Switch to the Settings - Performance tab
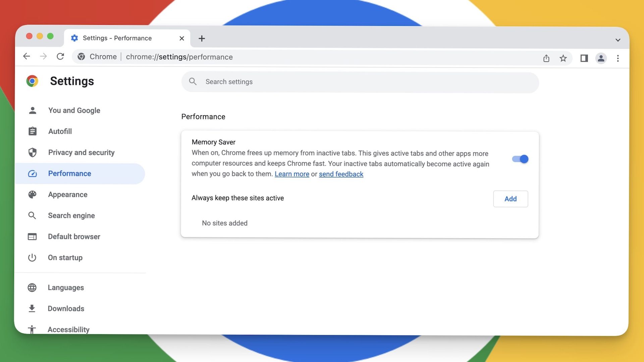644x362 pixels. click(x=117, y=38)
